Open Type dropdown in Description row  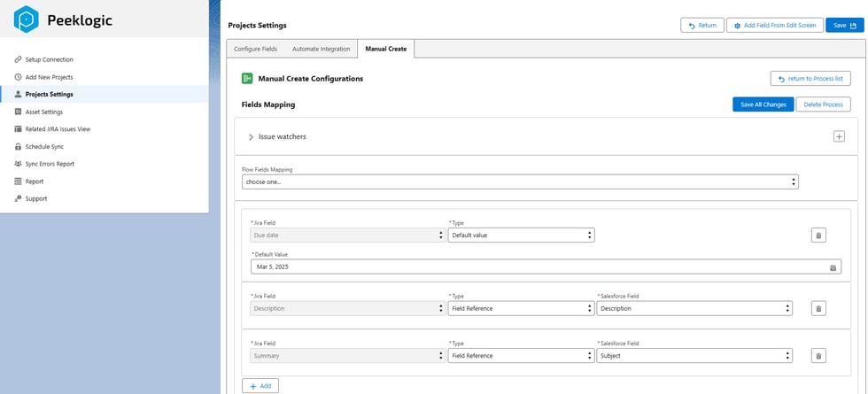[x=521, y=309]
